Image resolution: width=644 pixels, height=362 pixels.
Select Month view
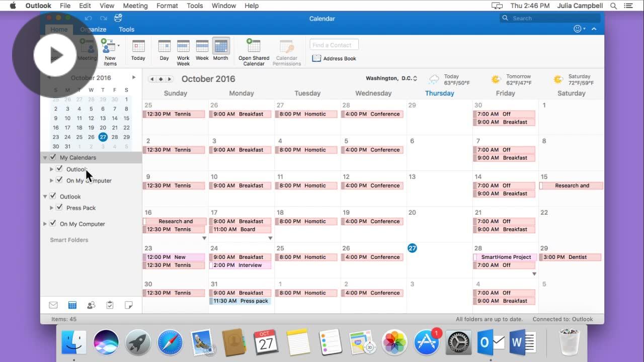(220, 50)
